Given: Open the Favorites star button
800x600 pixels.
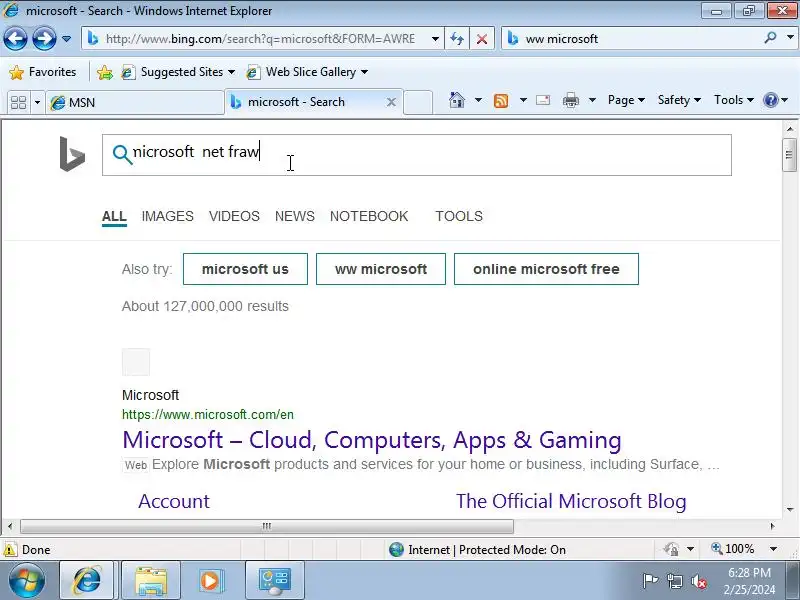Looking at the screenshot, I should pyautogui.click(x=43, y=72).
